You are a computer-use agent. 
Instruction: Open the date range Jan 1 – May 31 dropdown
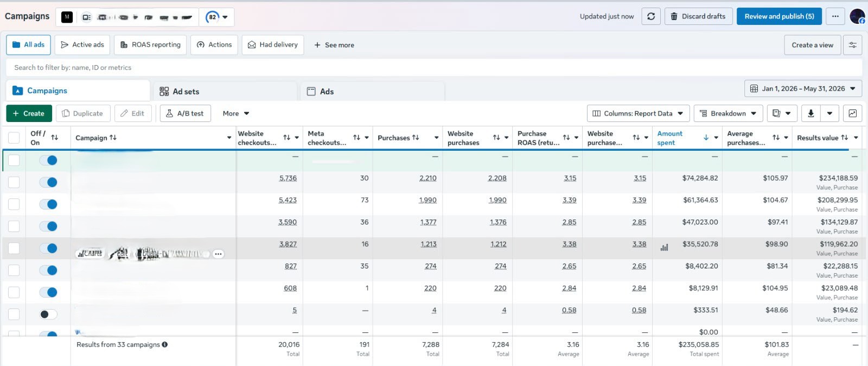[x=803, y=88]
